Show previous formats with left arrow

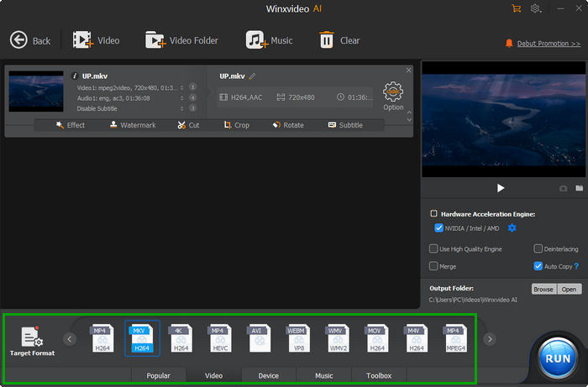(70, 339)
